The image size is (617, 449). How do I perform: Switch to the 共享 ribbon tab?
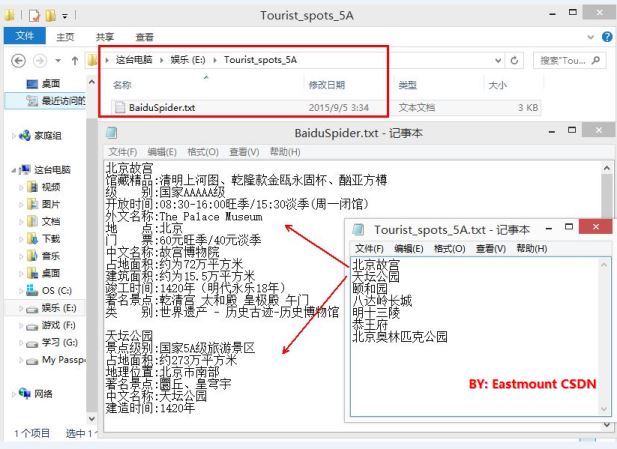pos(105,37)
